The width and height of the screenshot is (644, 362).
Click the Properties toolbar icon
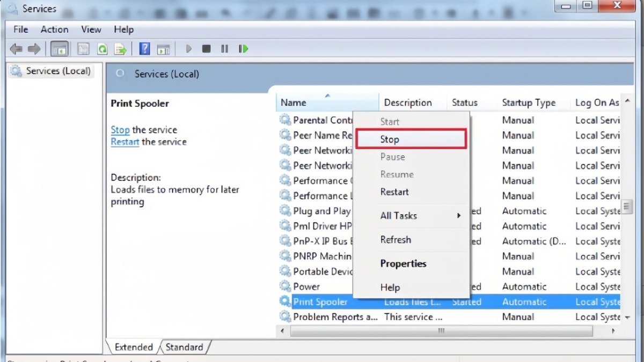(83, 49)
